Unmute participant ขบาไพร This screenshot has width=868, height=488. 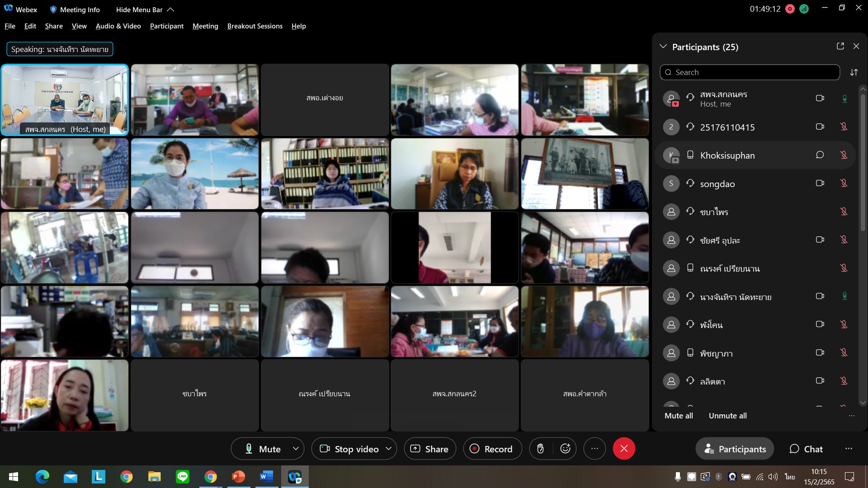[x=844, y=211]
